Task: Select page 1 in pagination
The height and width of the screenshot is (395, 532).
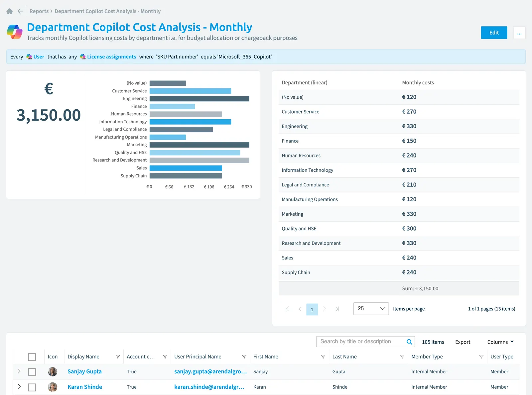Action: point(312,309)
